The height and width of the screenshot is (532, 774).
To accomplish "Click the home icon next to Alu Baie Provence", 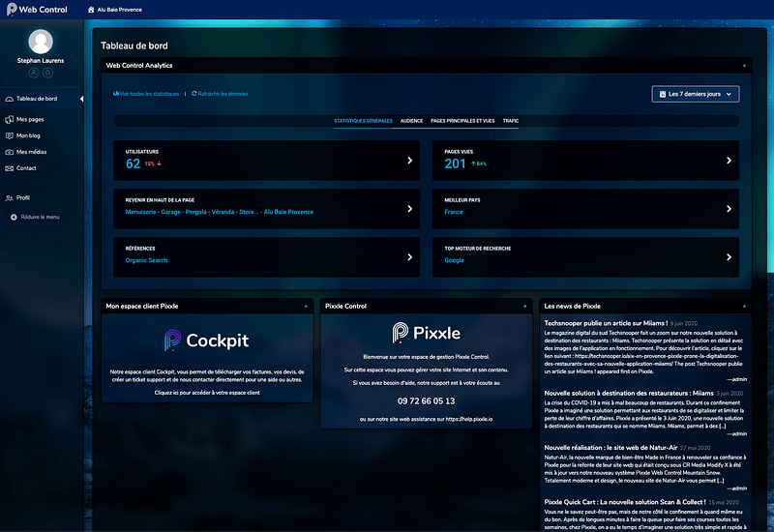I will (91, 10).
